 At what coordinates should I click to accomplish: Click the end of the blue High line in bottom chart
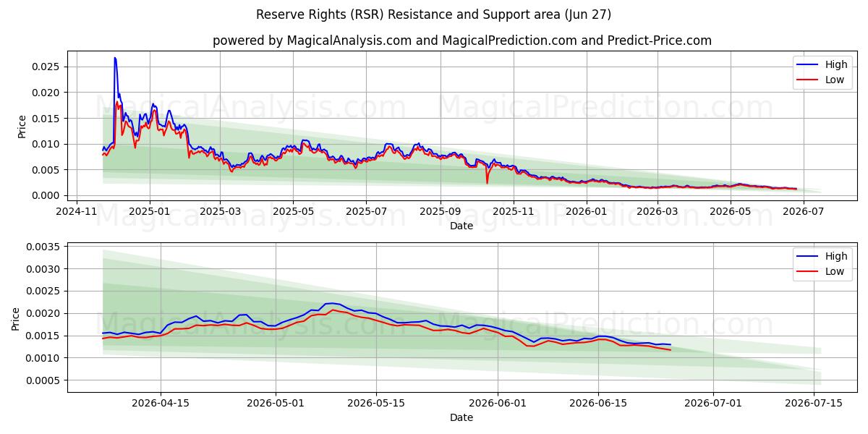pos(671,344)
